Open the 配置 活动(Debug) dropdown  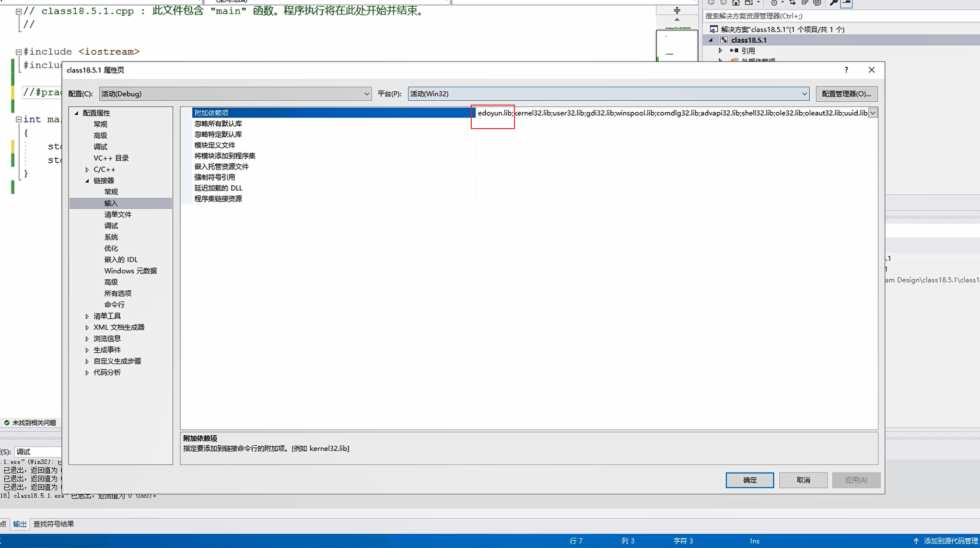click(367, 94)
